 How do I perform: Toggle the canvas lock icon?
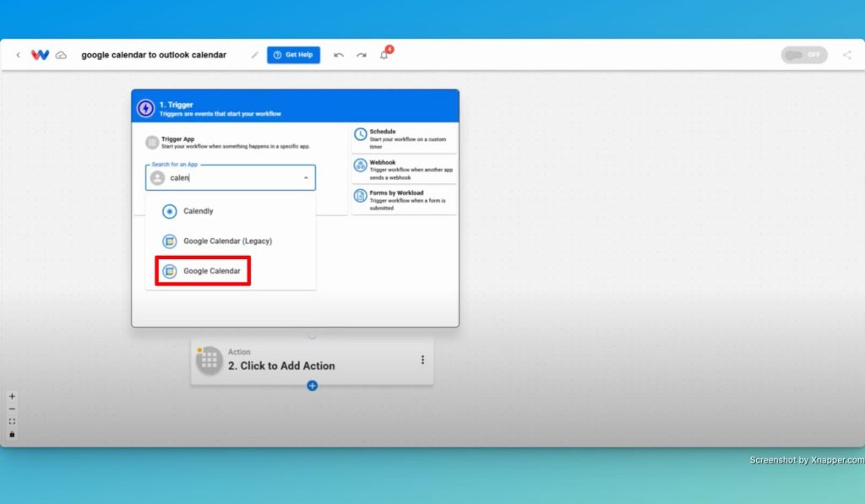pyautogui.click(x=12, y=435)
